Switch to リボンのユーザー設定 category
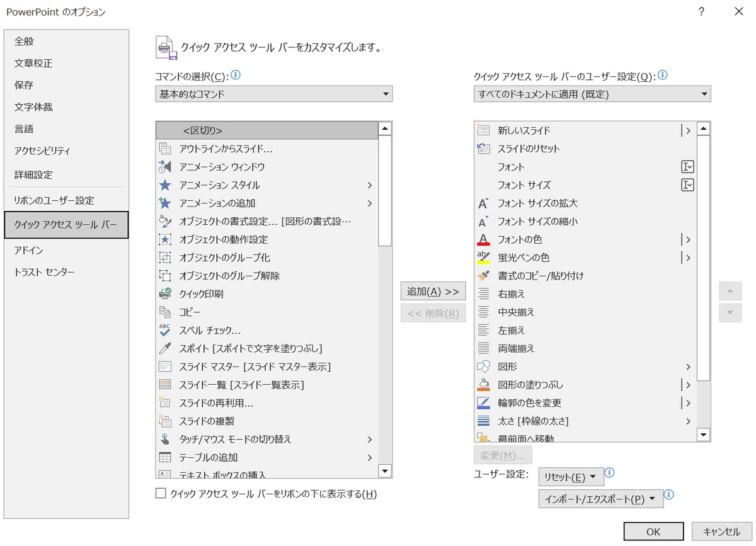The width and height of the screenshot is (756, 546). [66, 200]
